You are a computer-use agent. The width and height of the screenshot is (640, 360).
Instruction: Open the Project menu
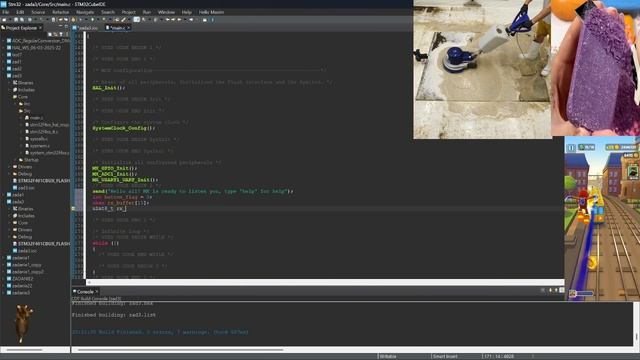click(x=129, y=12)
